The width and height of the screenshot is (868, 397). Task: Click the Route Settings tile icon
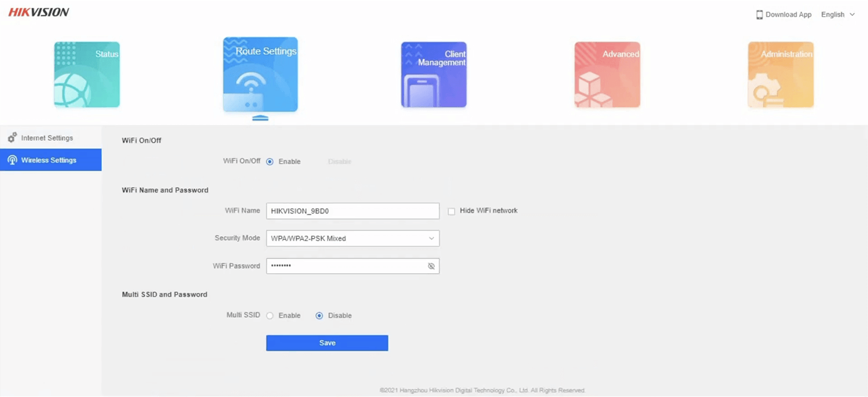coord(260,75)
